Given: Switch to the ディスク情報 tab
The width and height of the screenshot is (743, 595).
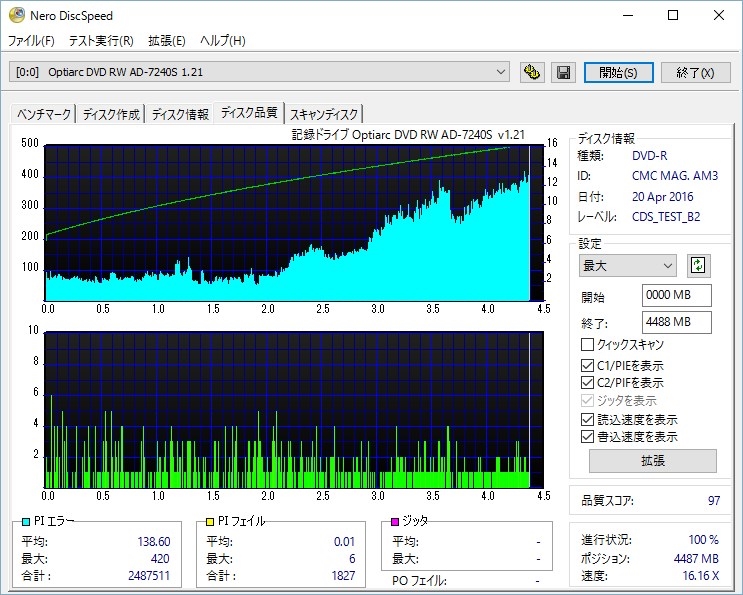Looking at the screenshot, I should click(x=180, y=114).
